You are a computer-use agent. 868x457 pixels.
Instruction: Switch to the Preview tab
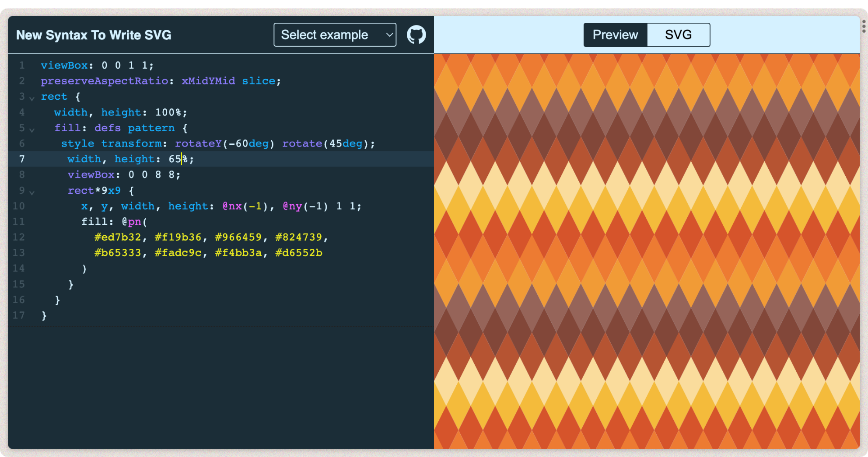point(615,35)
